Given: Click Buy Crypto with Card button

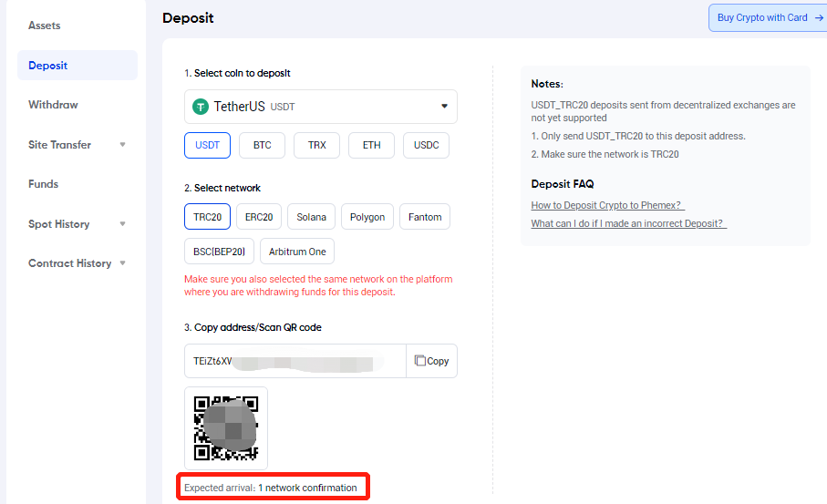Looking at the screenshot, I should click(x=768, y=18).
